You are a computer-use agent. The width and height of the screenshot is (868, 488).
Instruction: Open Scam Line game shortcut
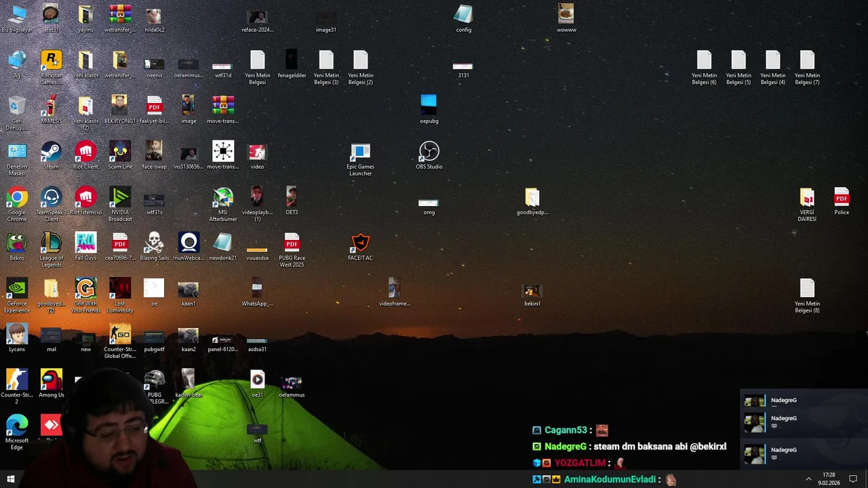(x=120, y=155)
